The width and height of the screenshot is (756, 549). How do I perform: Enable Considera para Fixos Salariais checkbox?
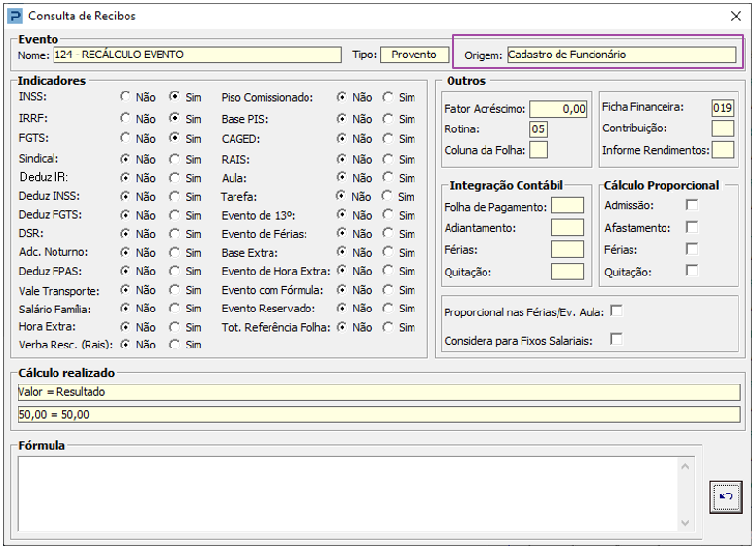click(616, 339)
